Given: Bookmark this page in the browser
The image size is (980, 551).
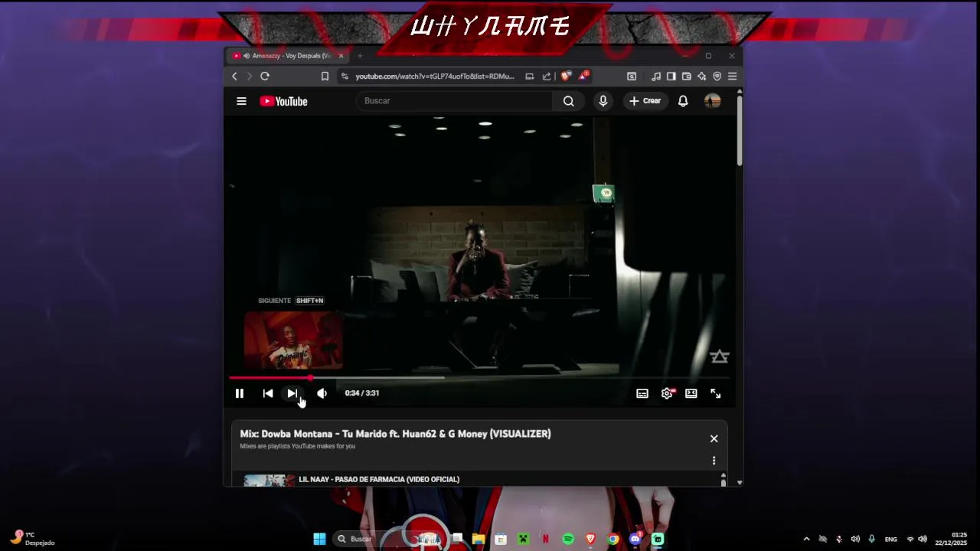Looking at the screenshot, I should pyautogui.click(x=325, y=77).
